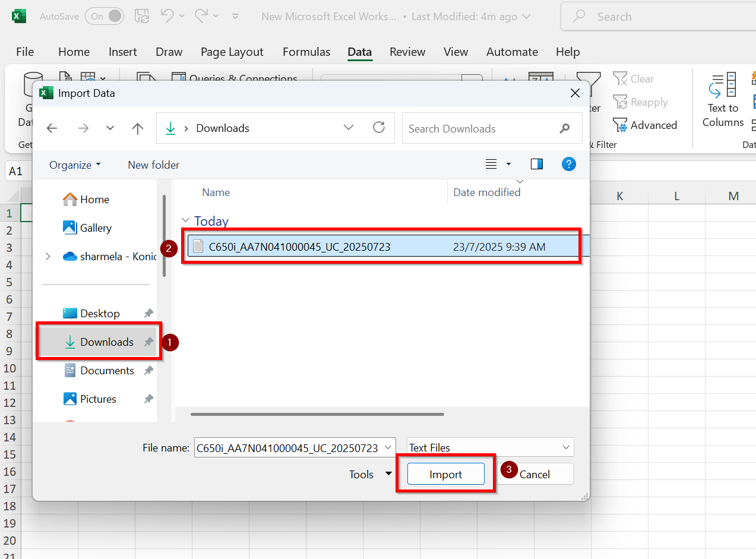Viewport: 756px width, 559px height.
Task: Click the Advanced filter icon
Action: [620, 125]
